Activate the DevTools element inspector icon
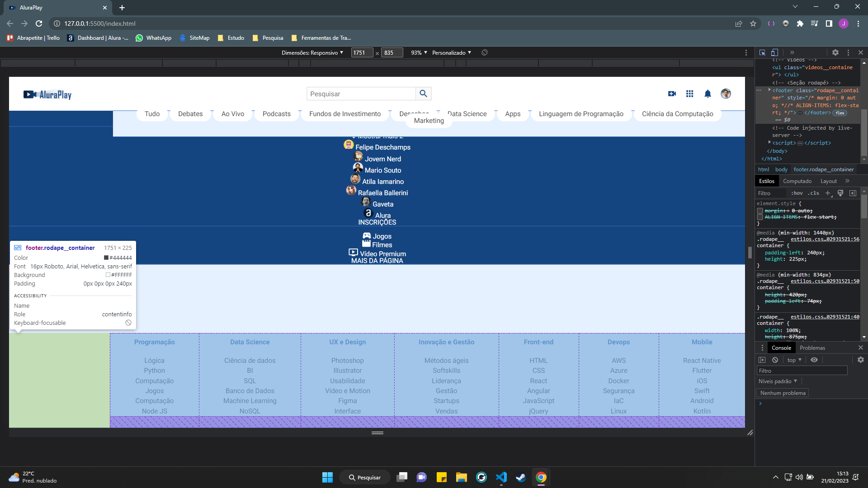This screenshot has height=488, width=868. (762, 52)
